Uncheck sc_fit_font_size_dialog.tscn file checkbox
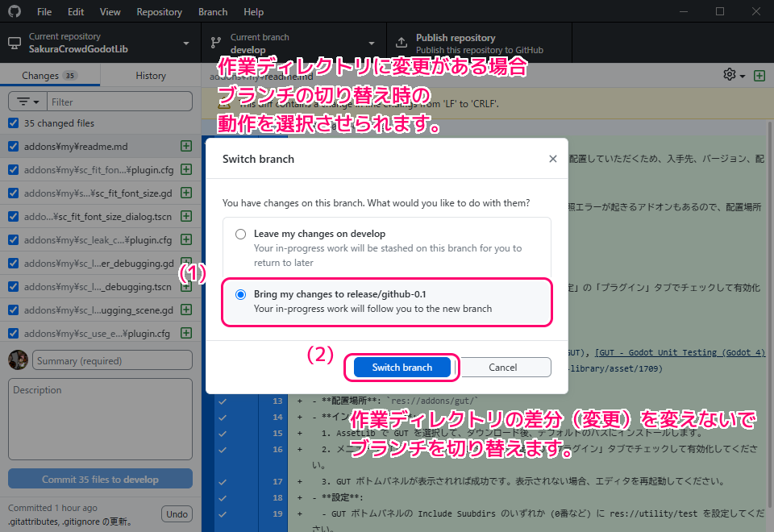The height and width of the screenshot is (532, 774). (13, 217)
